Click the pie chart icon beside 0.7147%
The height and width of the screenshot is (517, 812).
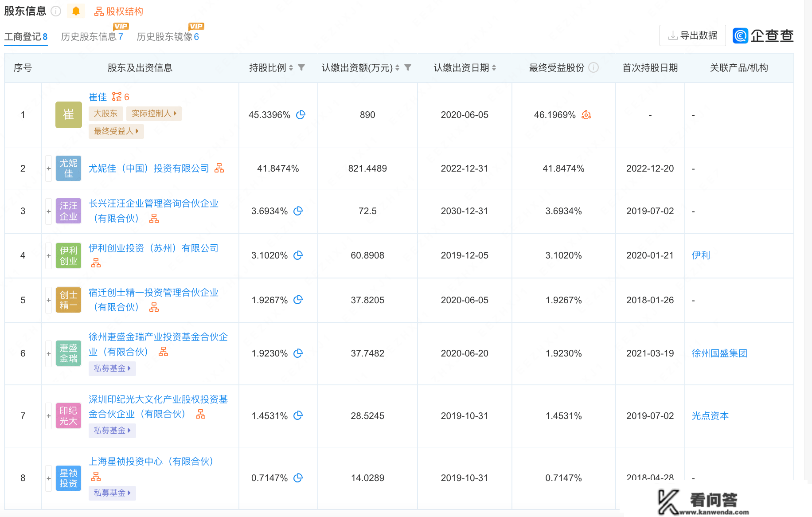pos(298,478)
